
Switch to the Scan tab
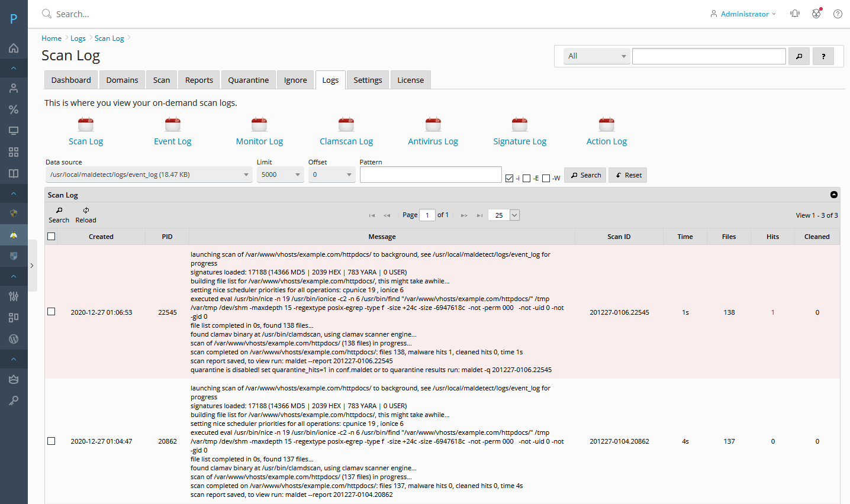[162, 80]
